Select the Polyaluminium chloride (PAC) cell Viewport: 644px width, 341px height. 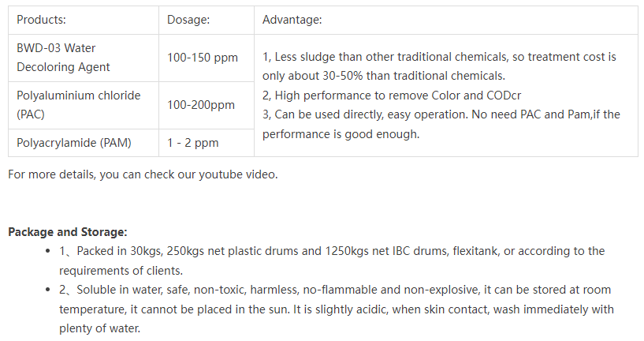(78, 105)
